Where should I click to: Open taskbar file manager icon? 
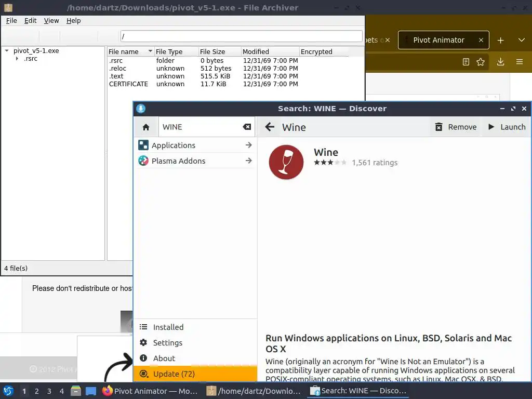pos(76,391)
